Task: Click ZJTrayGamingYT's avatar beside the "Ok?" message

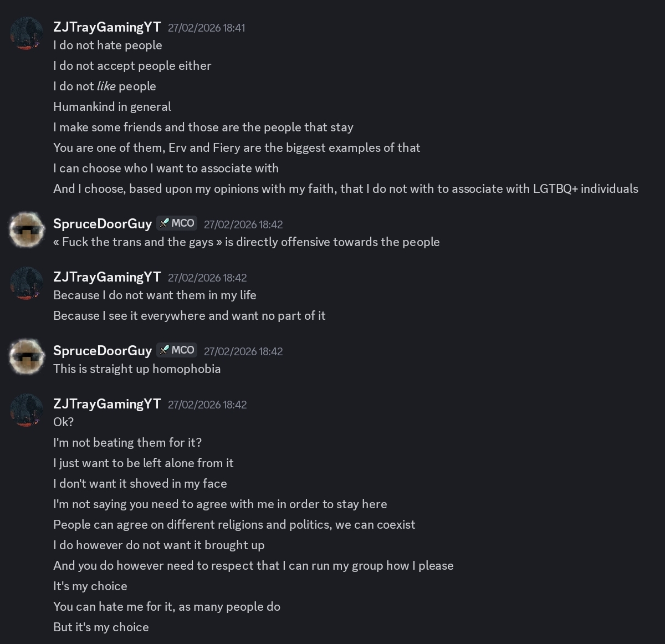Action: click(x=27, y=410)
